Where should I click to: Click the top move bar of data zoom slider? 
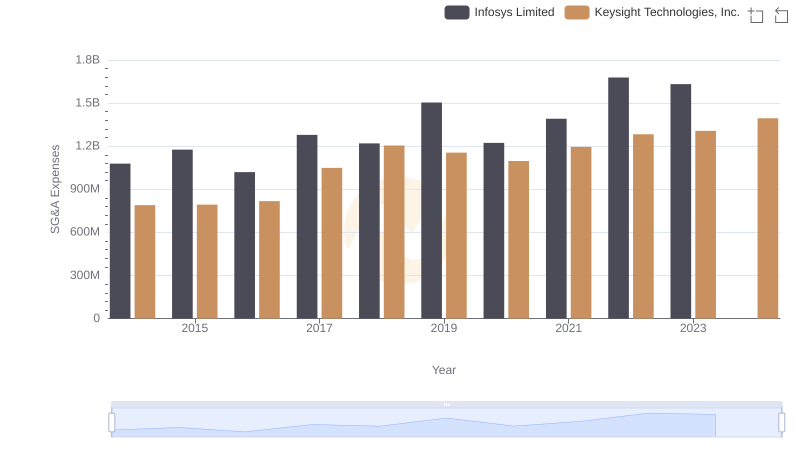tap(446, 404)
